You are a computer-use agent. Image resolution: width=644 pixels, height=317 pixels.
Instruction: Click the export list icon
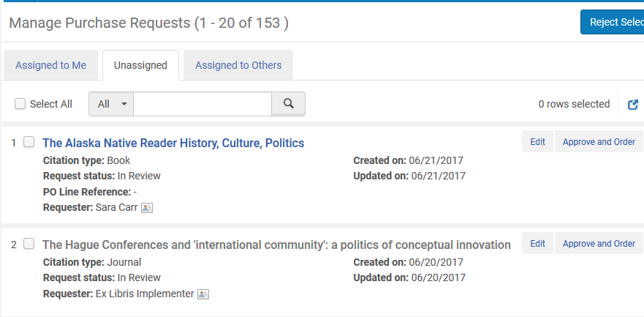tap(634, 105)
